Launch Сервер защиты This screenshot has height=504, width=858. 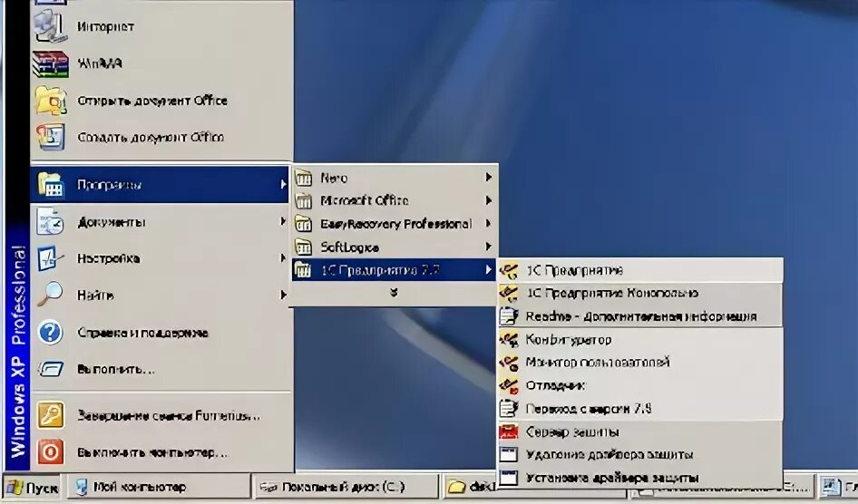coord(640,431)
